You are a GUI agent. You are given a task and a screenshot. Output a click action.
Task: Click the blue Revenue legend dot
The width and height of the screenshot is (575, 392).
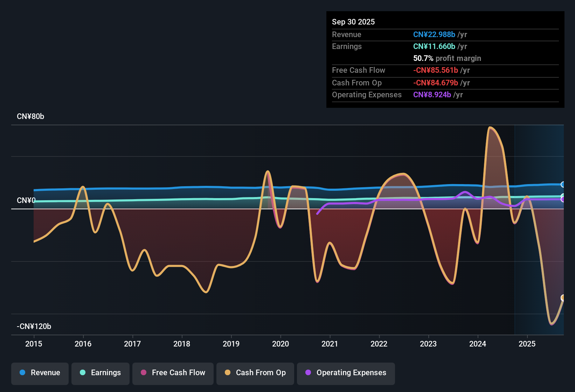pyautogui.click(x=22, y=373)
